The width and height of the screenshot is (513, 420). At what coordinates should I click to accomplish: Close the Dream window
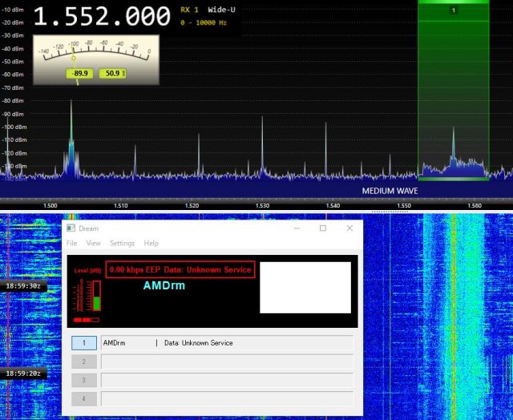click(x=349, y=228)
